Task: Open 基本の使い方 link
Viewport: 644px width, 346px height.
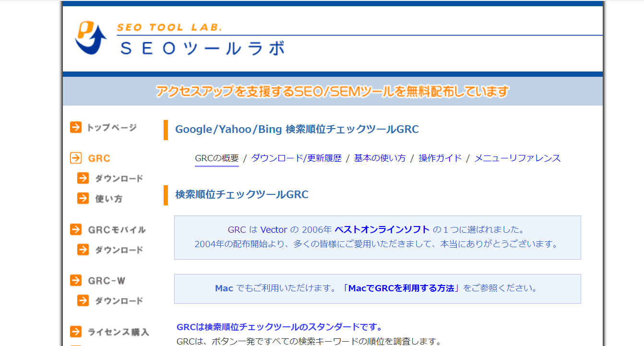Action: [x=380, y=158]
